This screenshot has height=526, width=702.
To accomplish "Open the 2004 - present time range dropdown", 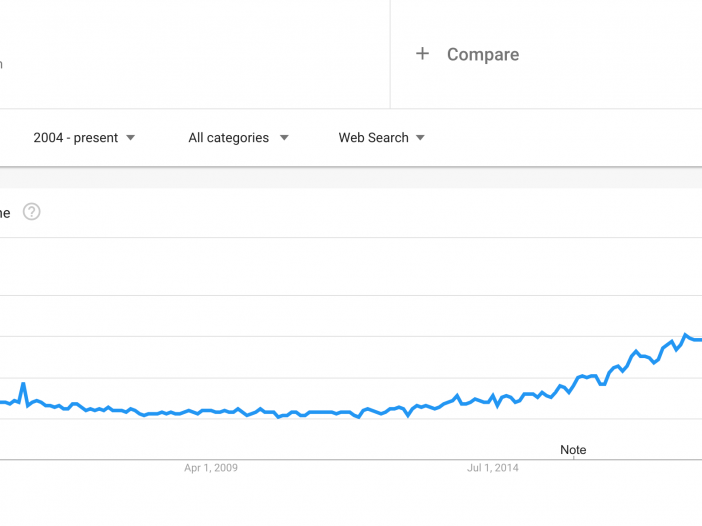I will (x=84, y=137).
